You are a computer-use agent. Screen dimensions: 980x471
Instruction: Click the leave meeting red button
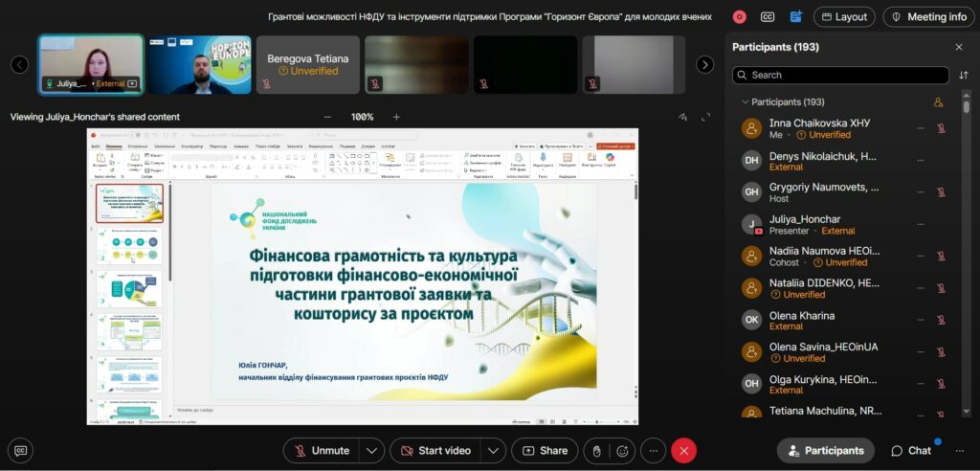(x=683, y=451)
